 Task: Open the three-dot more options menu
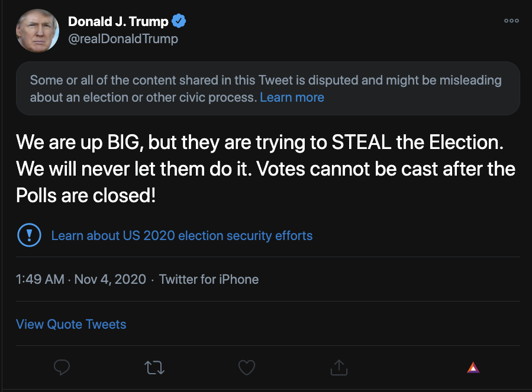pyautogui.click(x=511, y=21)
